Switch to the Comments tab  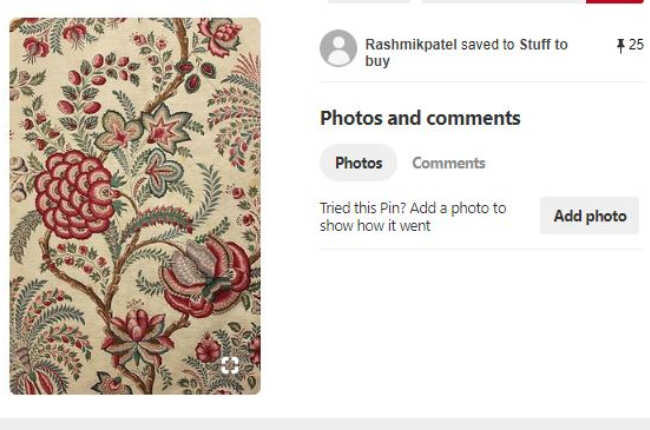tap(449, 163)
